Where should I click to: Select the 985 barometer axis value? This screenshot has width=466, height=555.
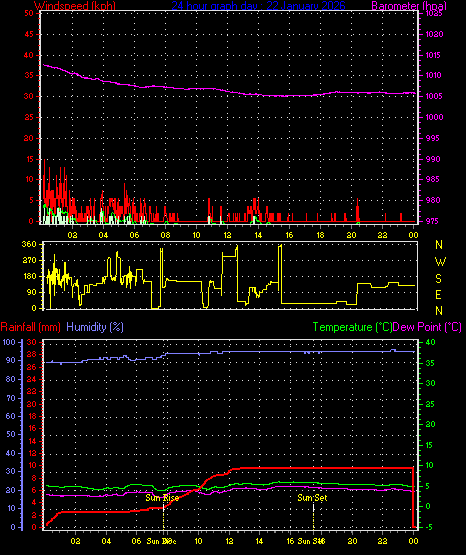click(x=433, y=179)
